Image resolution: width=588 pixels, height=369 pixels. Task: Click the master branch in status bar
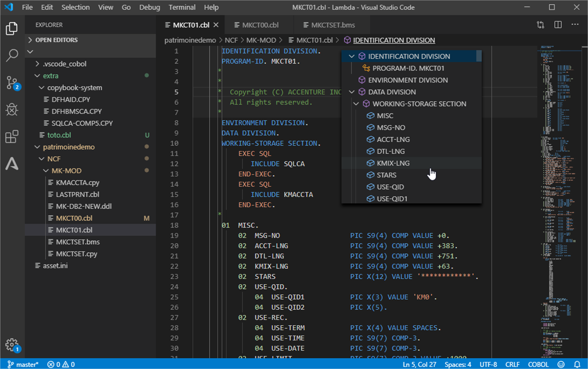point(23,364)
